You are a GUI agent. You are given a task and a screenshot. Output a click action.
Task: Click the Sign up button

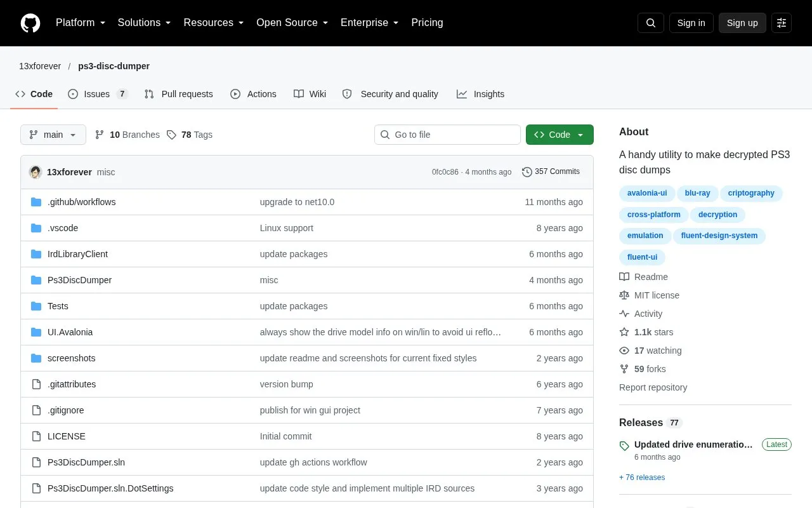pyautogui.click(x=742, y=23)
